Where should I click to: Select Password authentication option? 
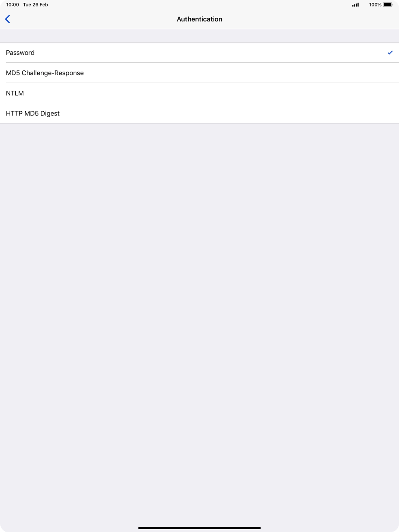click(199, 53)
